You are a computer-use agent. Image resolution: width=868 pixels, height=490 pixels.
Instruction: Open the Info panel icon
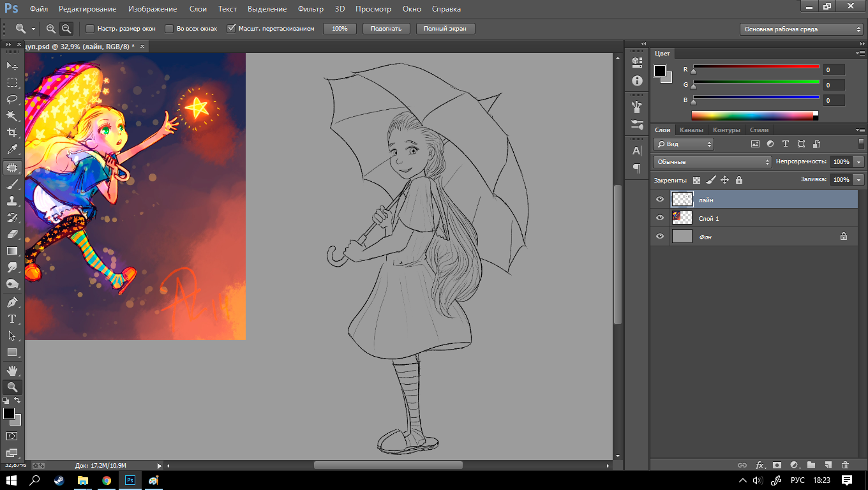pos(636,80)
